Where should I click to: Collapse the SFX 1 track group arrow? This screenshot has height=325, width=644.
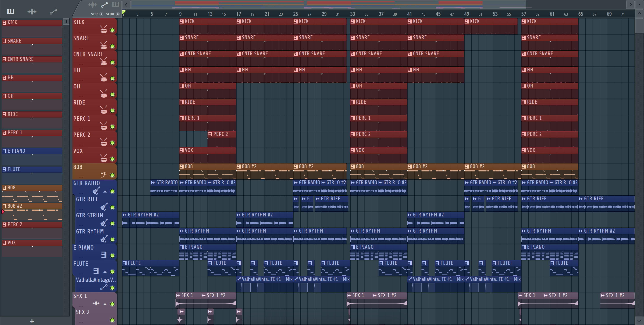pos(105,304)
